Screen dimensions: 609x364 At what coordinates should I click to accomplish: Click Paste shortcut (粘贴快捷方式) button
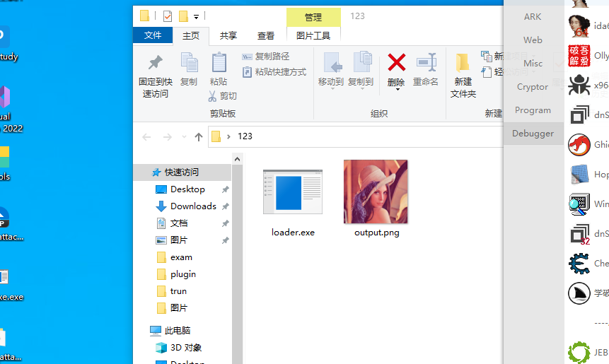click(274, 72)
